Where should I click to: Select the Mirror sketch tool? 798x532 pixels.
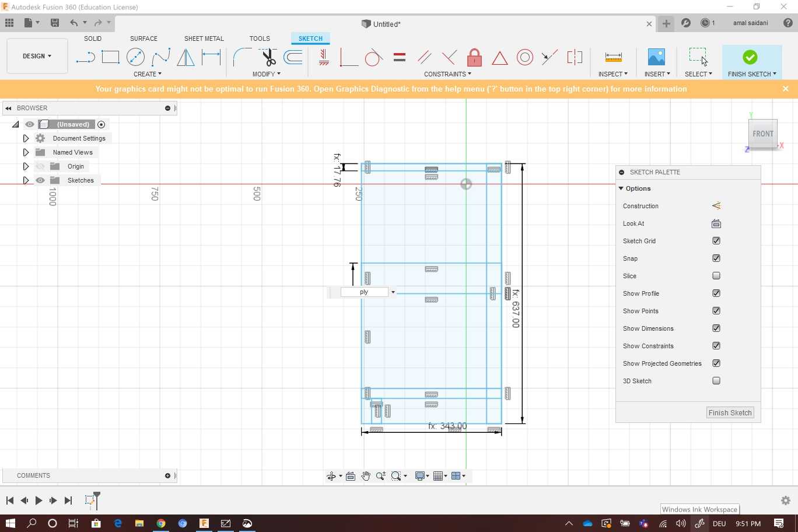point(185,57)
